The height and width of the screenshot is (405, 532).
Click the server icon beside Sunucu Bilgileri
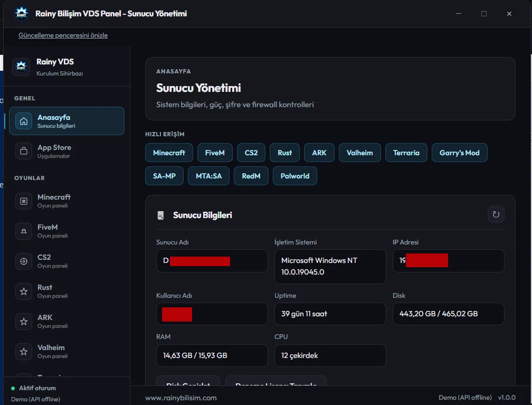[x=161, y=215]
